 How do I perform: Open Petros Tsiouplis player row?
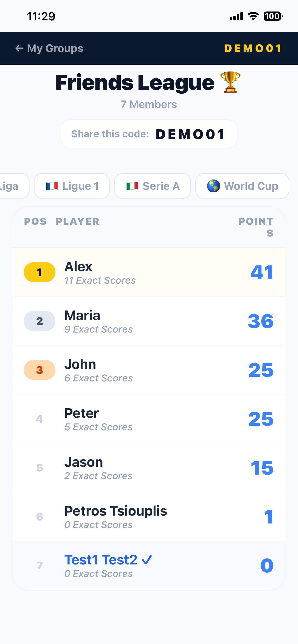[149, 517]
